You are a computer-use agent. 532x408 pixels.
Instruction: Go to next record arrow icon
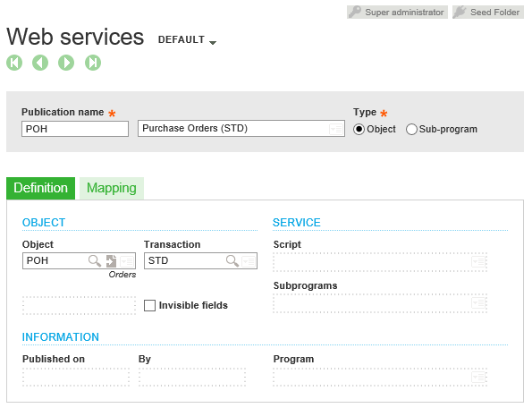point(66,63)
